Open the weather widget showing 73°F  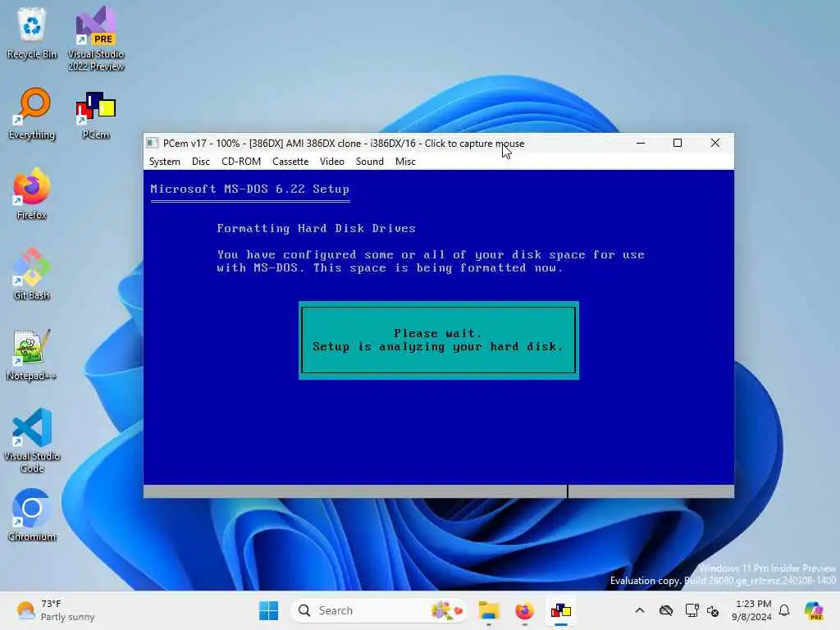point(55,610)
